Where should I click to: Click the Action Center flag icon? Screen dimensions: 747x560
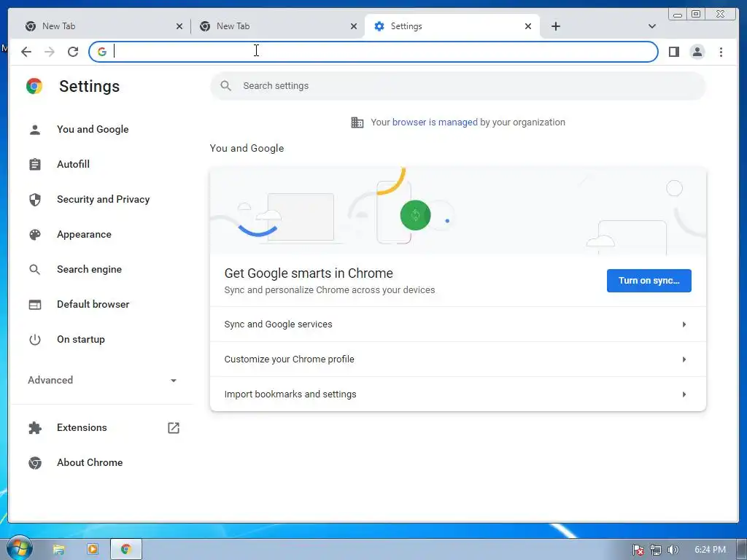pos(638,550)
